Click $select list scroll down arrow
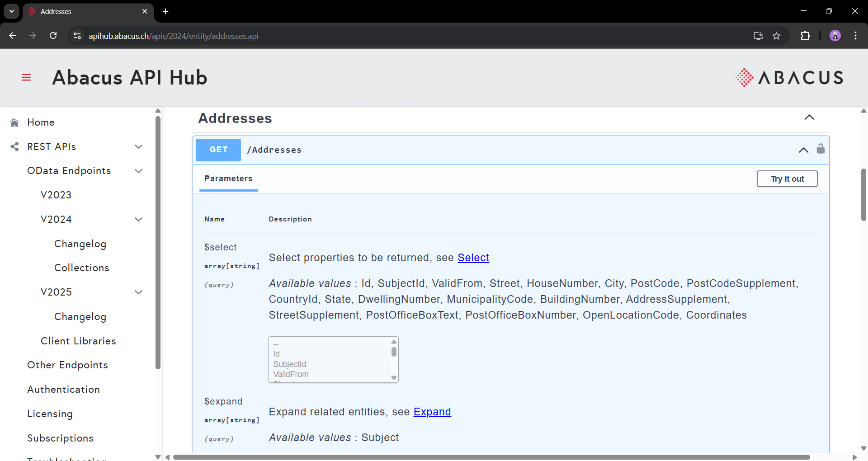The image size is (868, 461). click(x=394, y=378)
